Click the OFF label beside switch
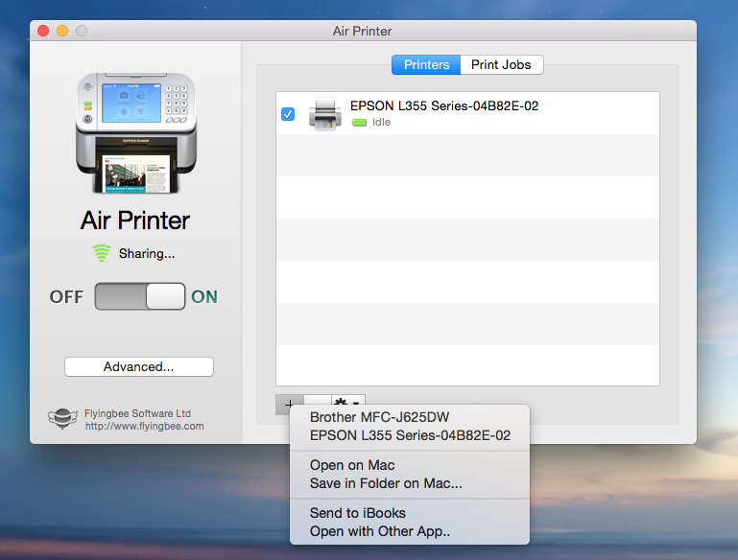The height and width of the screenshot is (560, 738). coord(66,296)
